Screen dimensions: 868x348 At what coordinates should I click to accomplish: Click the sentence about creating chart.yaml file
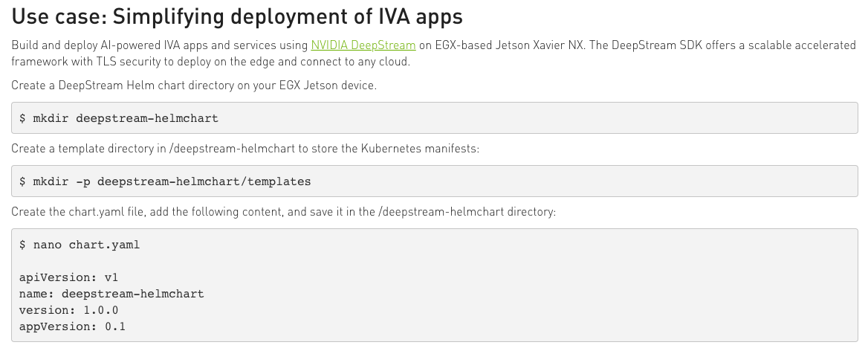pos(283,212)
